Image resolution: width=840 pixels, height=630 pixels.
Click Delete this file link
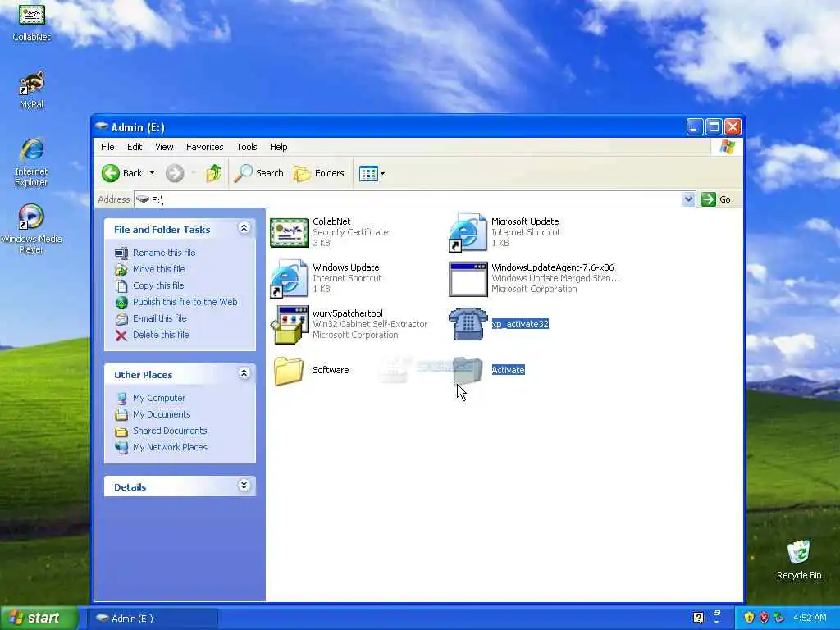pos(161,335)
